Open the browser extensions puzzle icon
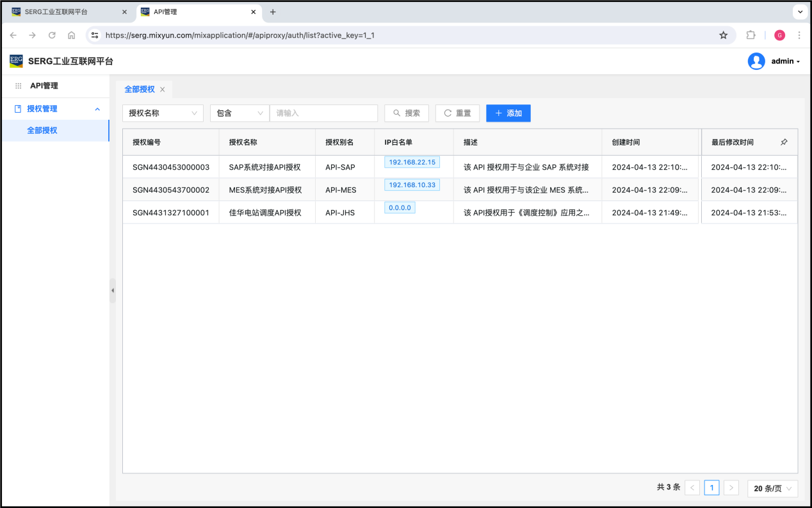This screenshot has height=508, width=812. [751, 35]
